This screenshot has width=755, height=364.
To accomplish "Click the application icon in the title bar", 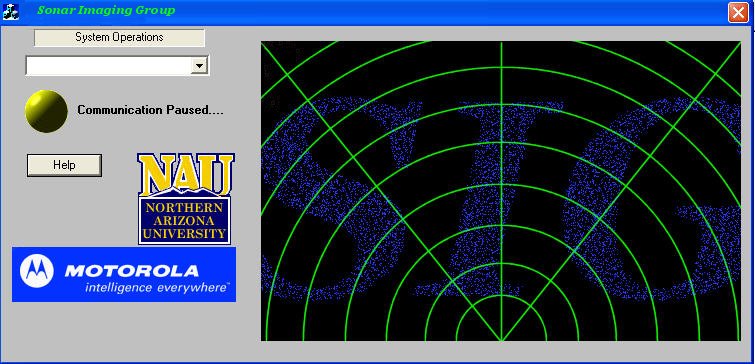I will 11,11.
